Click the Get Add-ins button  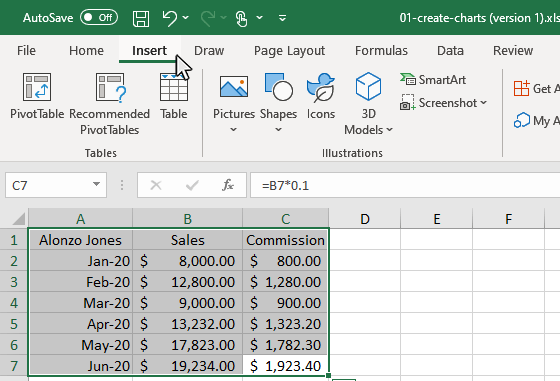click(536, 89)
